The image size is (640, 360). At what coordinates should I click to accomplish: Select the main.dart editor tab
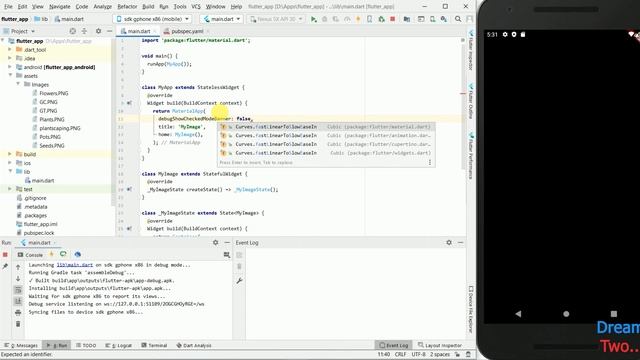138,31
